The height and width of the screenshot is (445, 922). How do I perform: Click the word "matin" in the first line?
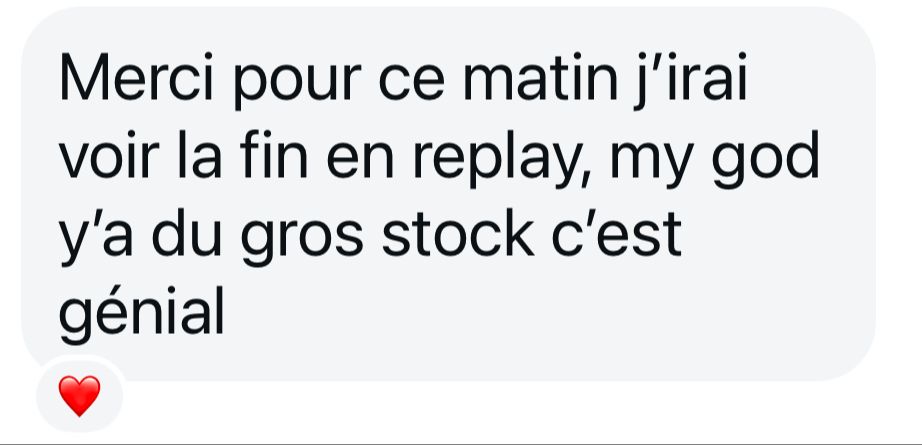540,78
